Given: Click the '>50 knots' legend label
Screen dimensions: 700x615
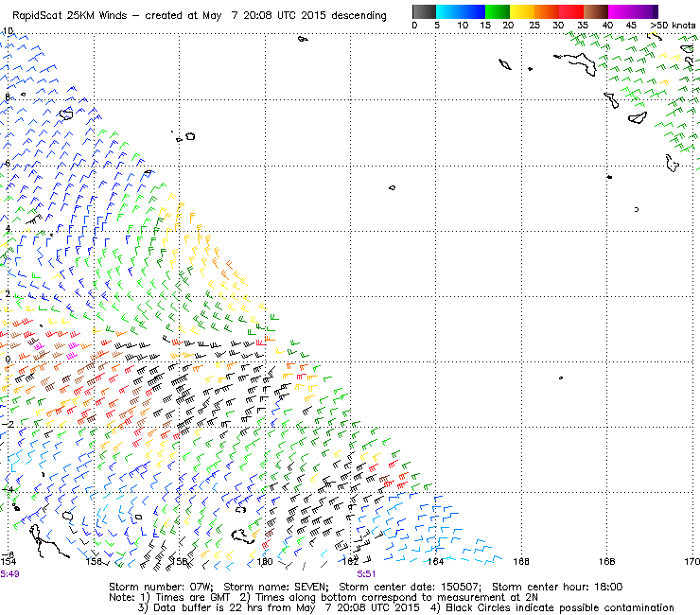Looking at the screenshot, I should click(673, 26).
